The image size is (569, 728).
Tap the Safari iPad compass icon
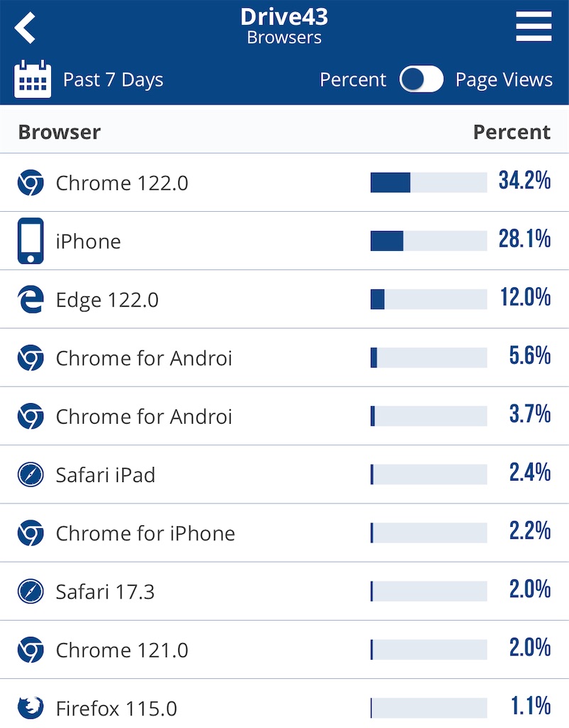(31, 474)
